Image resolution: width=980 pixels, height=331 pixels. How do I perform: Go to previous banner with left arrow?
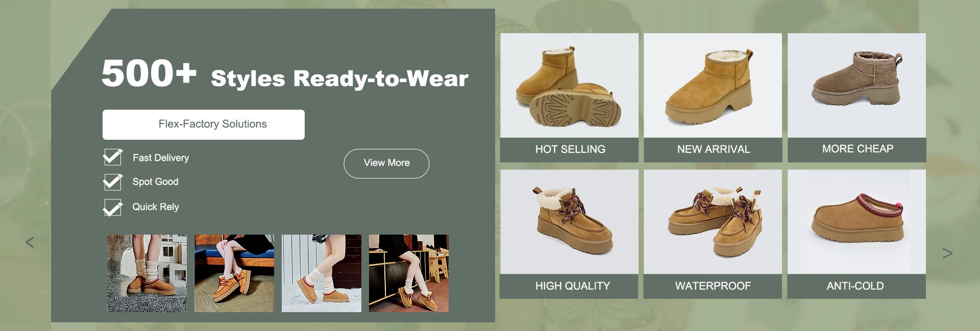pos(30,242)
